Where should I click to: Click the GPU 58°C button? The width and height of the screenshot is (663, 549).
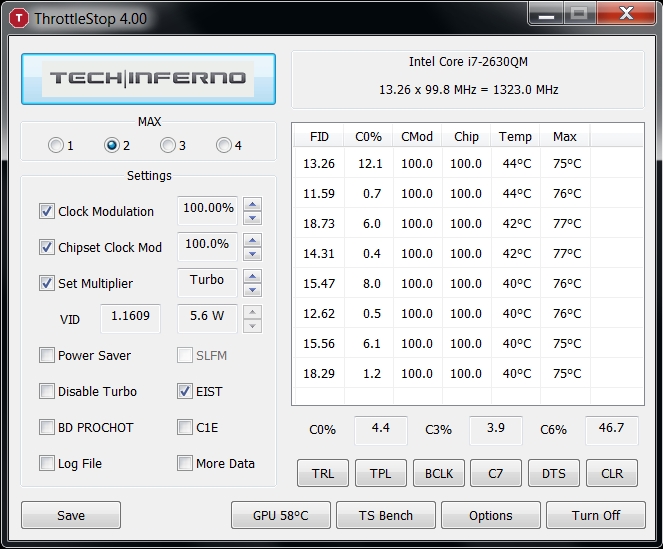(281, 515)
